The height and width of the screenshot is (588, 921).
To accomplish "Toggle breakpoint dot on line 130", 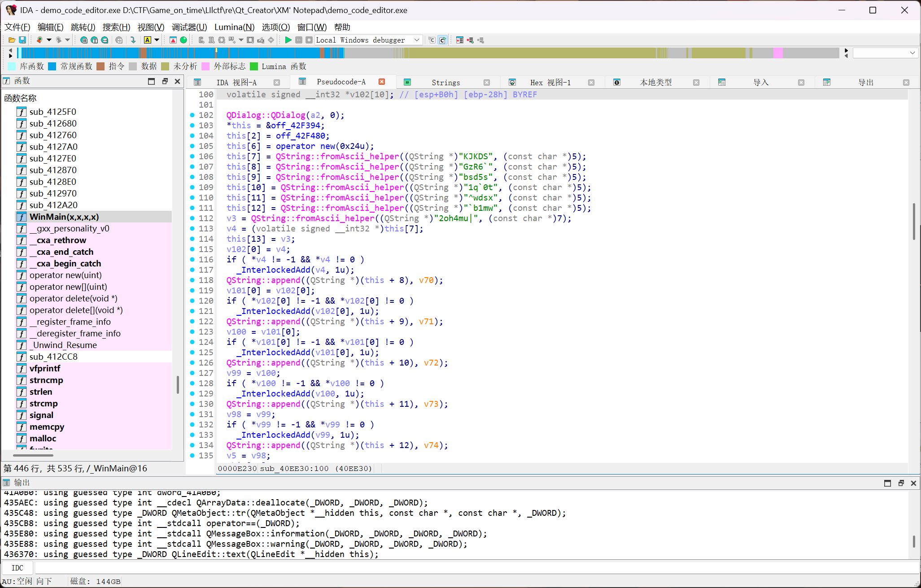I will pos(192,404).
